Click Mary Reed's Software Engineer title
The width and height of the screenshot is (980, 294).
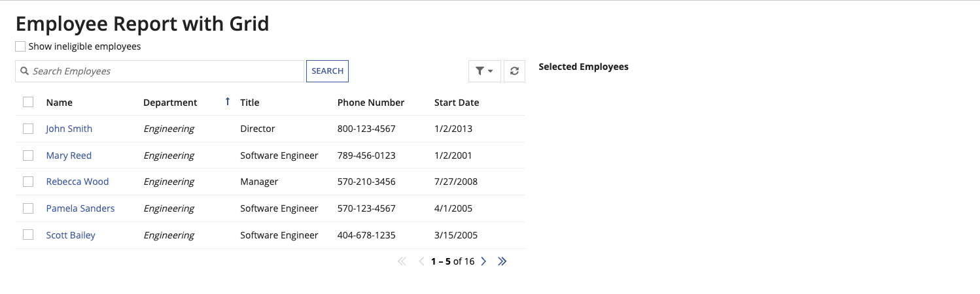pyautogui.click(x=279, y=155)
